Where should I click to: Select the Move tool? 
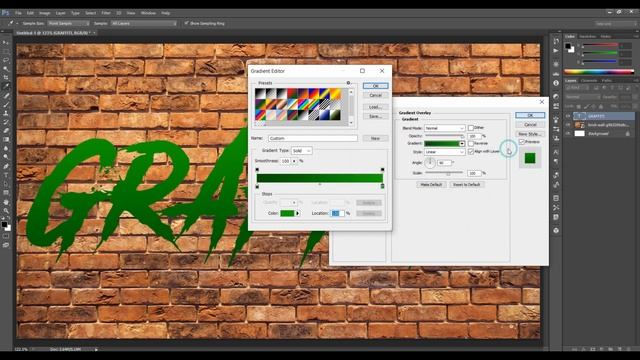click(6, 42)
